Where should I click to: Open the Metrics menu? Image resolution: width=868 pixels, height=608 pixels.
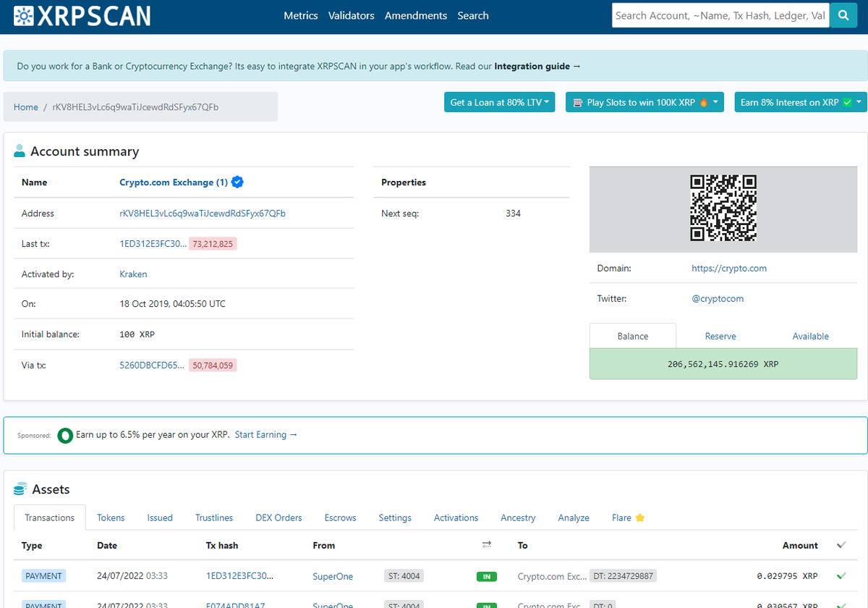coord(301,15)
